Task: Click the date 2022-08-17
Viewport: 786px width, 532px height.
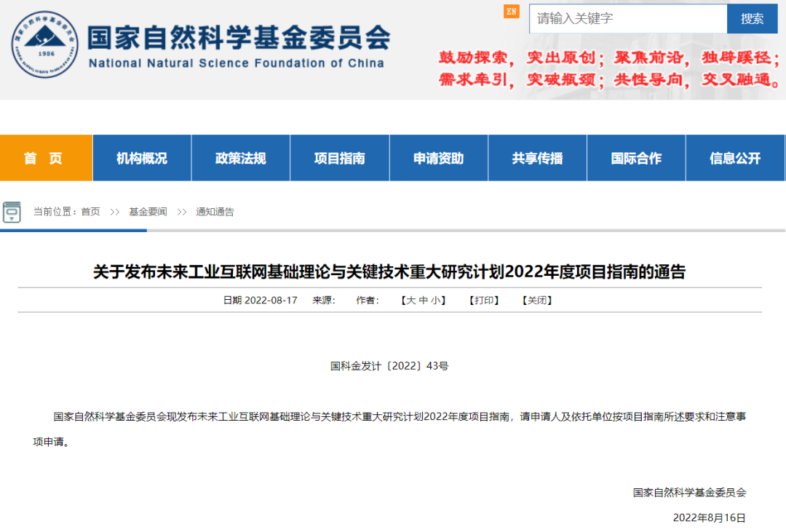Action: tap(271, 301)
